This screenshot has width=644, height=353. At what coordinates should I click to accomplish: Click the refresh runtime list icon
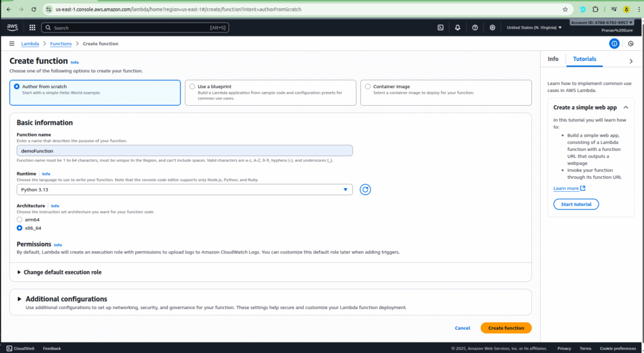365,189
